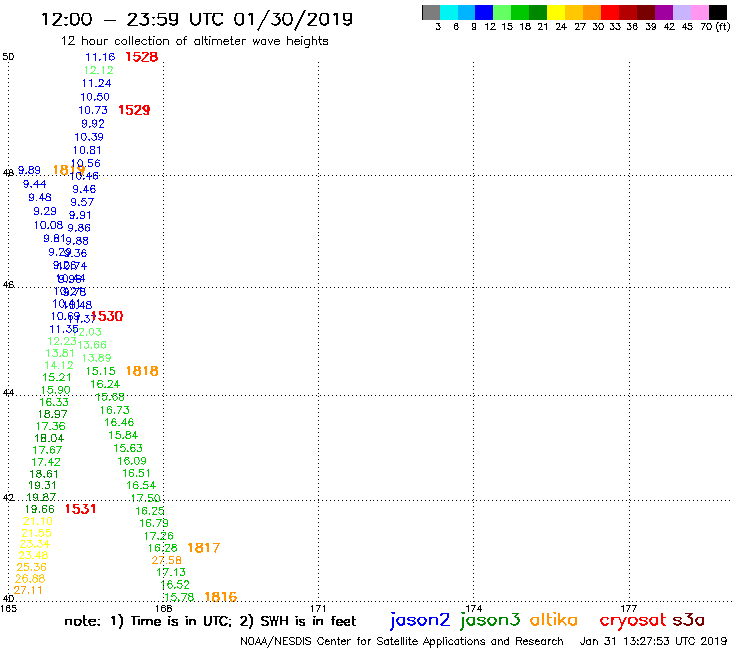Click longitude axis label 174
Image resolution: width=740 pixels, height=650 pixels.
473,608
